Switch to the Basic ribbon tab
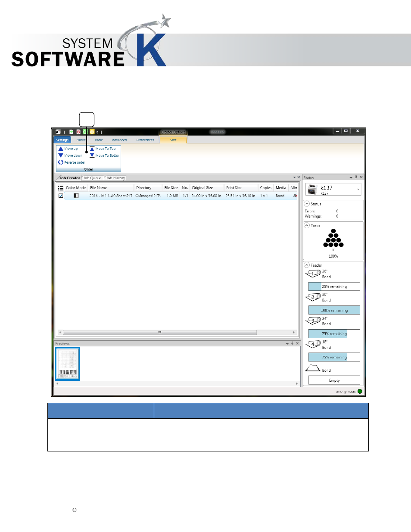The image size is (411, 532). 99,140
